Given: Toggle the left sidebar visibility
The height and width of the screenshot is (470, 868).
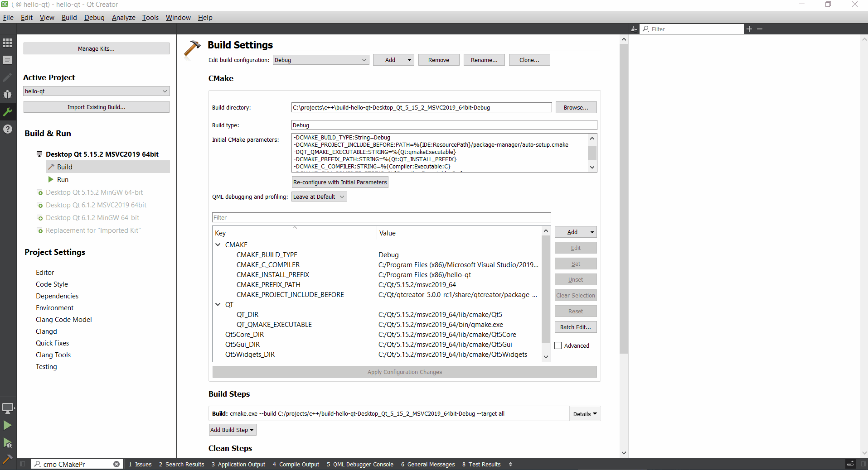Looking at the screenshot, I should pyautogui.click(x=22, y=464).
